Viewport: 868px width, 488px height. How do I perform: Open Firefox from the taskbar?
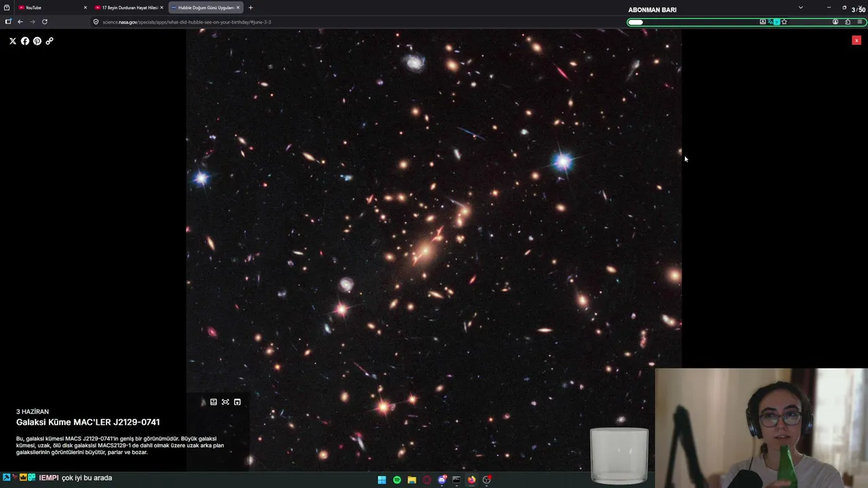pos(471,480)
